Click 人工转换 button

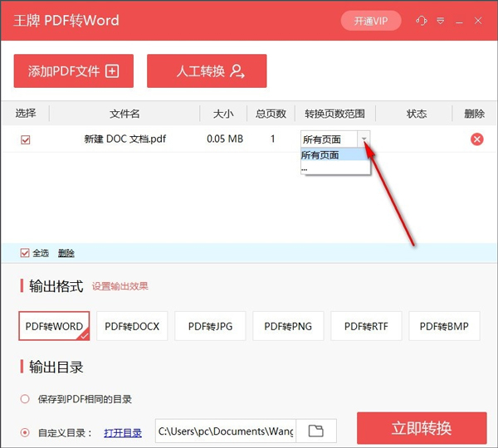tap(207, 71)
